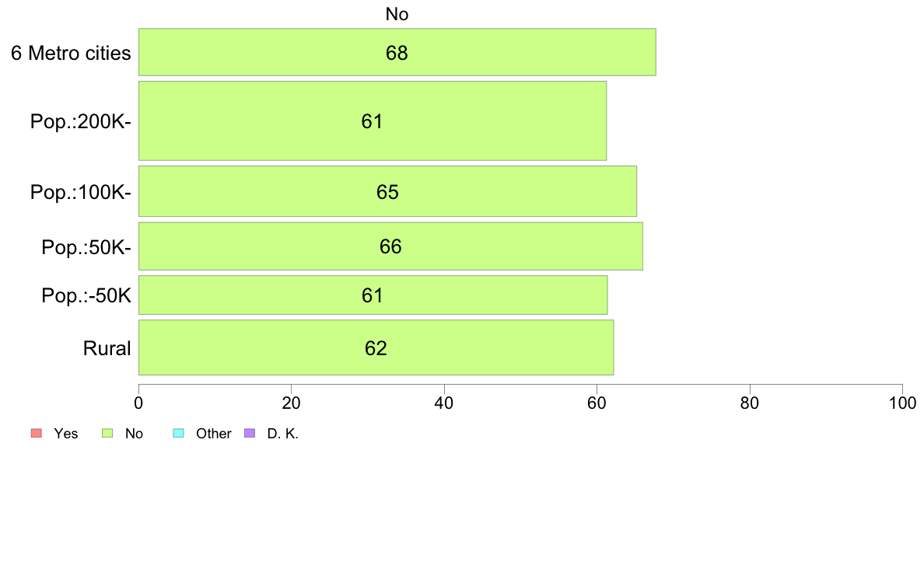
Task: Click the Yes legend label text
Action: click(66, 434)
